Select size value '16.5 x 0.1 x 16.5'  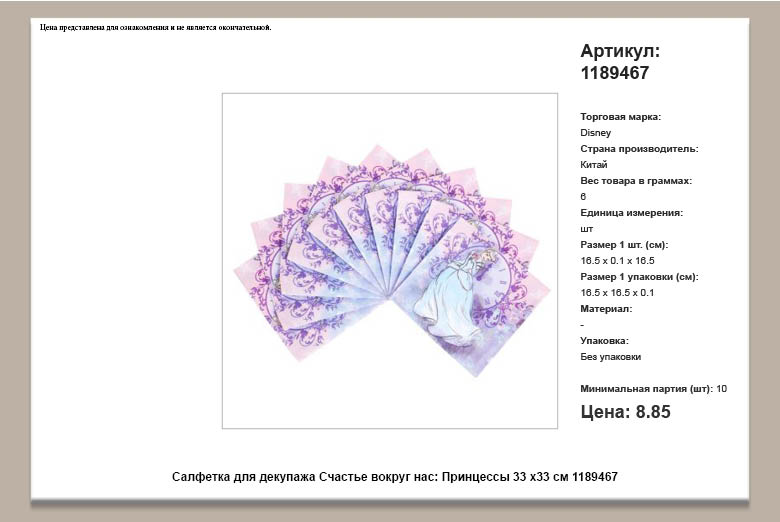617,261
